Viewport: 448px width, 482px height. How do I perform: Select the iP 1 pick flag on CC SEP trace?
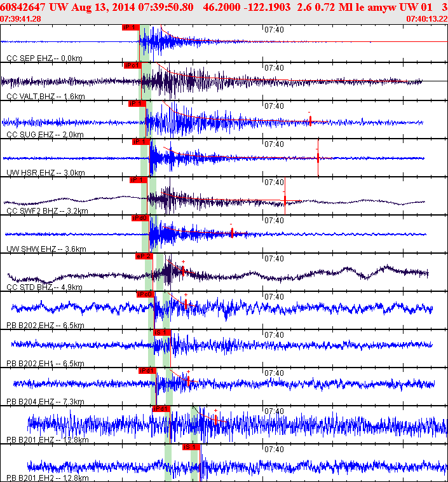point(131,27)
